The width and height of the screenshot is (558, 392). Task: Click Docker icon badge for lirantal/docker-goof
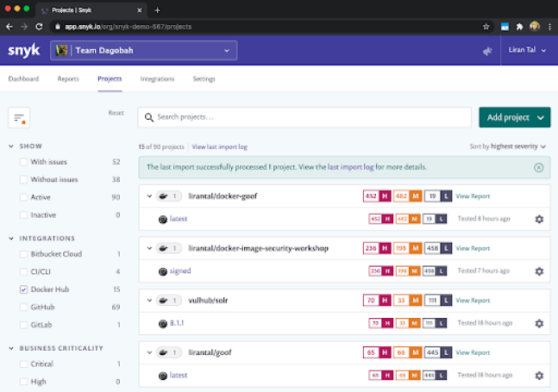click(169, 196)
